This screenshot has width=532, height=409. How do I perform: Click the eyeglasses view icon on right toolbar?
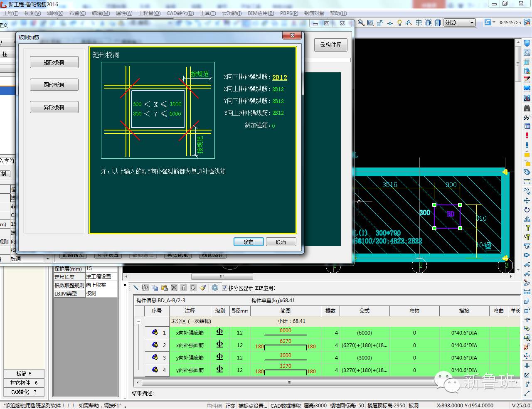pyautogui.click(x=527, y=117)
